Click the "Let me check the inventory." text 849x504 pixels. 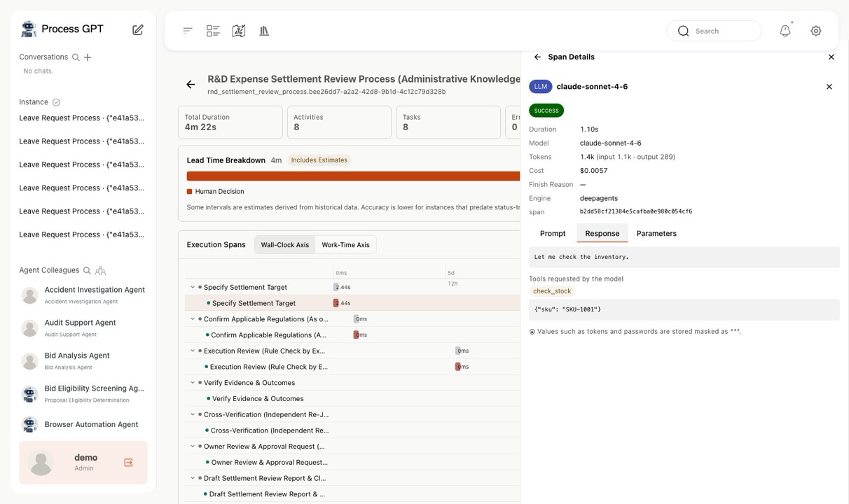[581, 257]
